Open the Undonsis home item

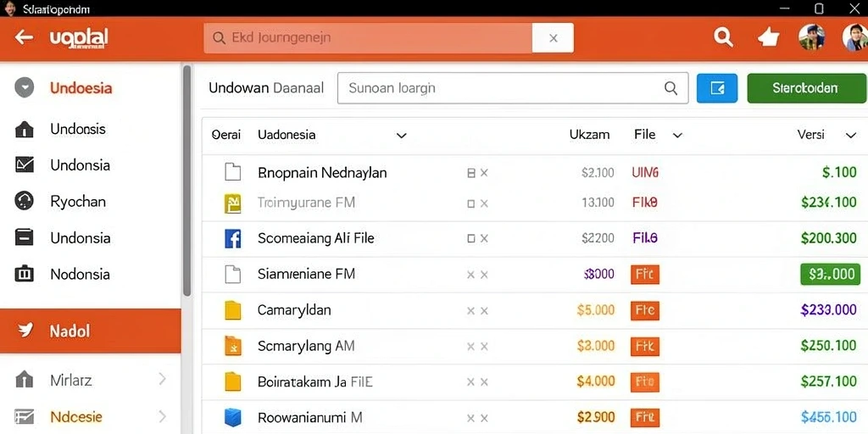point(77,129)
